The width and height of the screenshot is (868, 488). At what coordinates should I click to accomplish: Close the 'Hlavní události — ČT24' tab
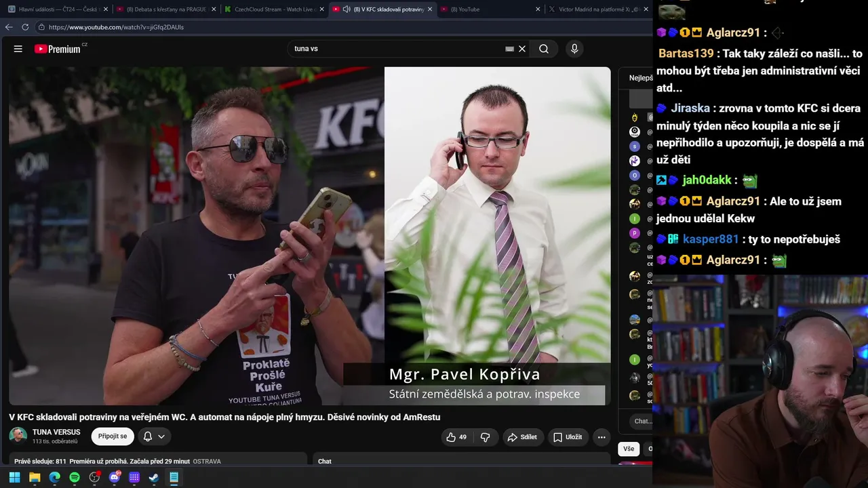tap(106, 9)
